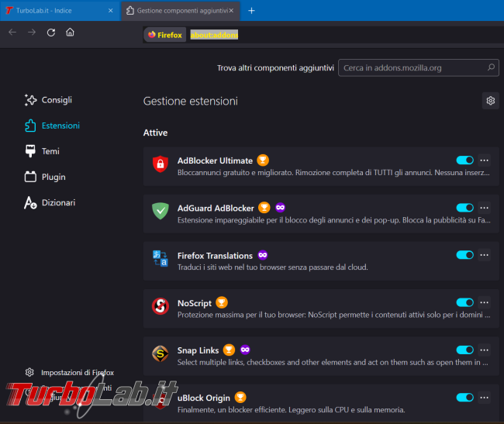Screen dimensions: 504x424
Task: Close the TurboLab.it - Indice tab
Action: click(111, 11)
